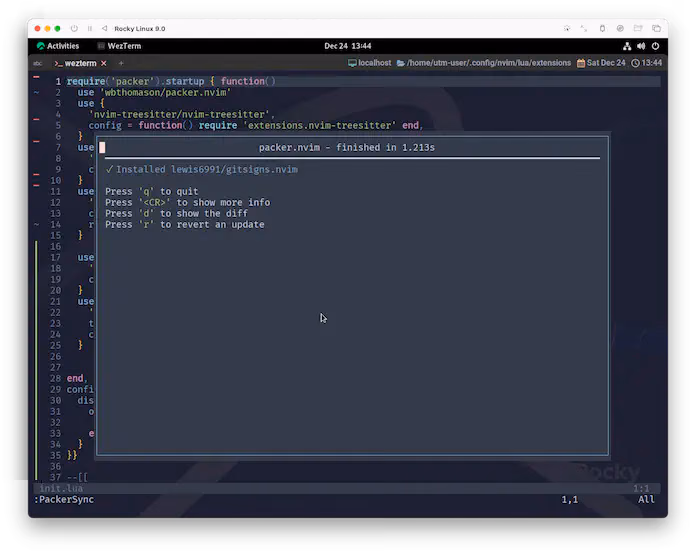The height and width of the screenshot is (555, 696).
Task: Click the Rocky Linux 9.0 window title
Action: (140, 28)
